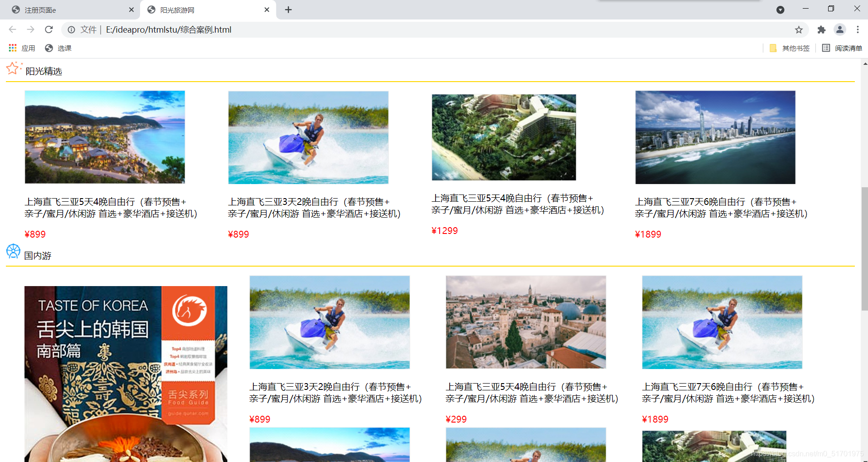Click the 三亚5天4晚 title priced ¥1299

pyautogui.click(x=518, y=204)
